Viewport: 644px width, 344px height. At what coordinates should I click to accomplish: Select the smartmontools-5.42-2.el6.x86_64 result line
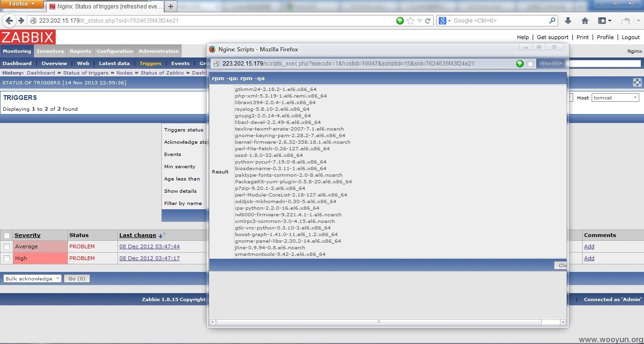[280, 254]
